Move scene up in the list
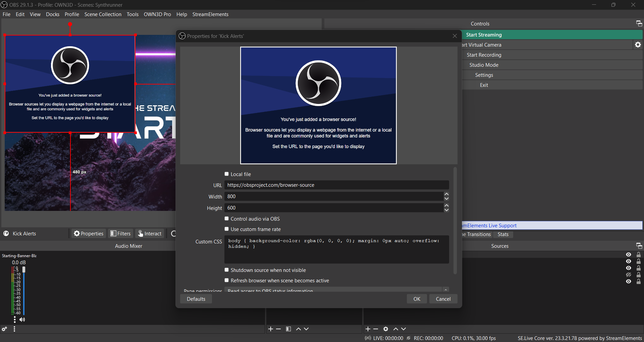 tap(299, 329)
